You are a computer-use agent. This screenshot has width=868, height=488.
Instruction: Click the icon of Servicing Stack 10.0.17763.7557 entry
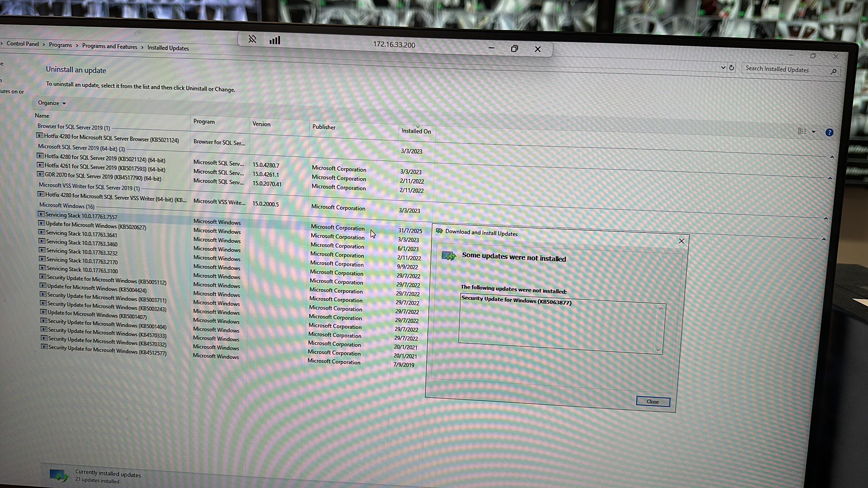pos(41,214)
